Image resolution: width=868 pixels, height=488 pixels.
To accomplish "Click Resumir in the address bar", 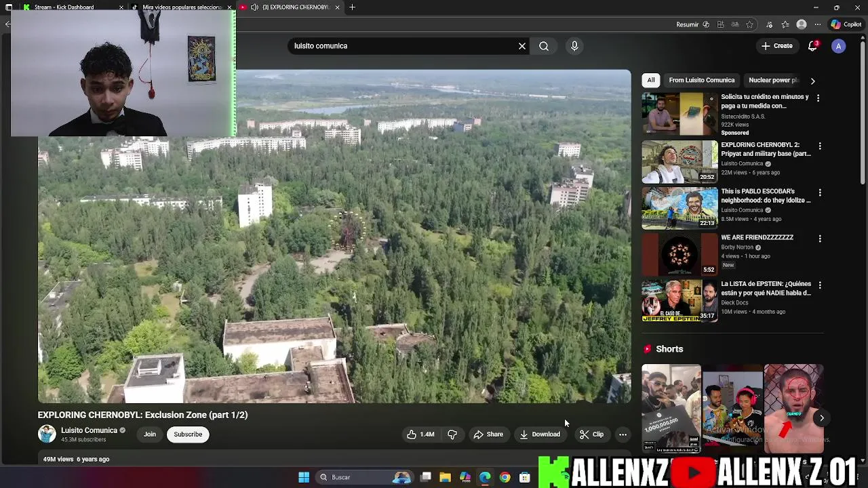I will coord(692,24).
